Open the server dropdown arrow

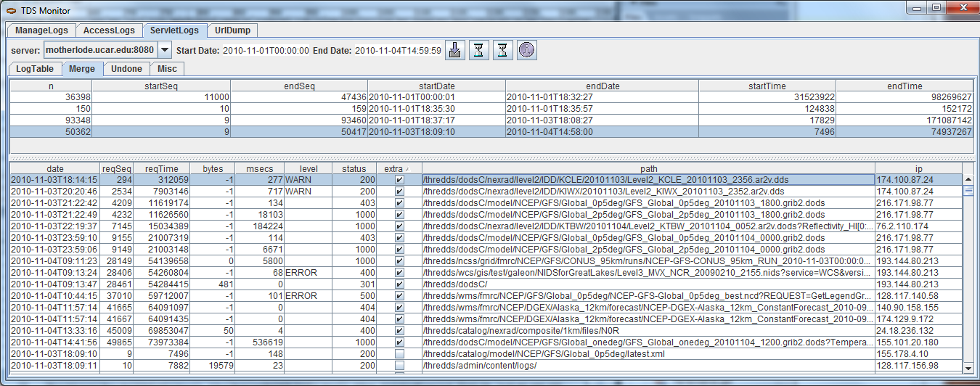click(165, 50)
